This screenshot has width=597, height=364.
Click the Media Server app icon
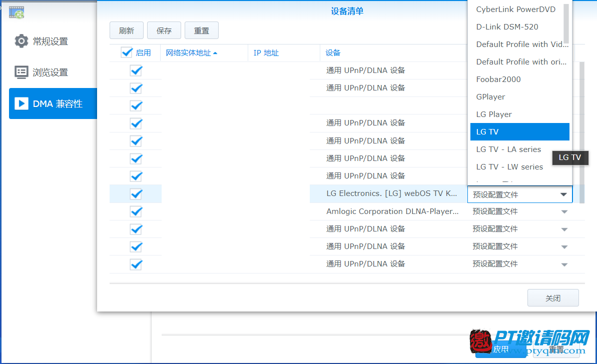pos(17,12)
